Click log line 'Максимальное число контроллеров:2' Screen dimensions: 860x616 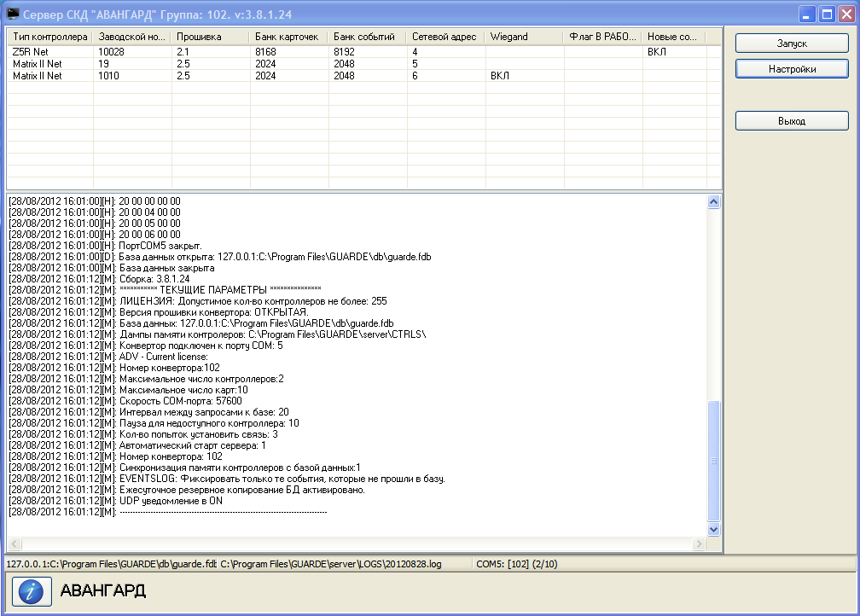click(x=147, y=379)
